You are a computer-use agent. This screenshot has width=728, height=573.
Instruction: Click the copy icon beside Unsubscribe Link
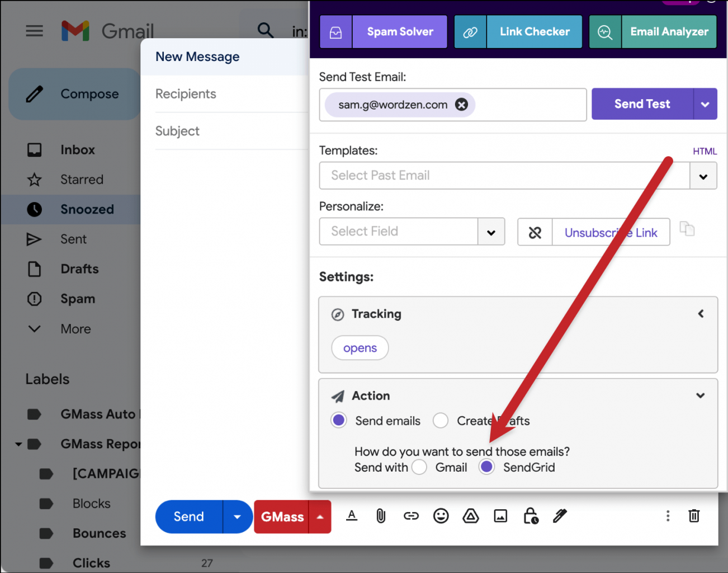coord(687,229)
